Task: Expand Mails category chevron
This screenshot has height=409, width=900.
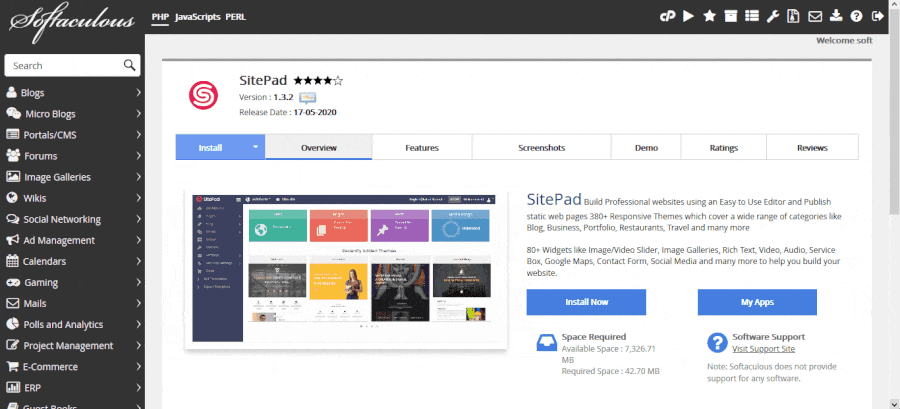Action: [138, 303]
